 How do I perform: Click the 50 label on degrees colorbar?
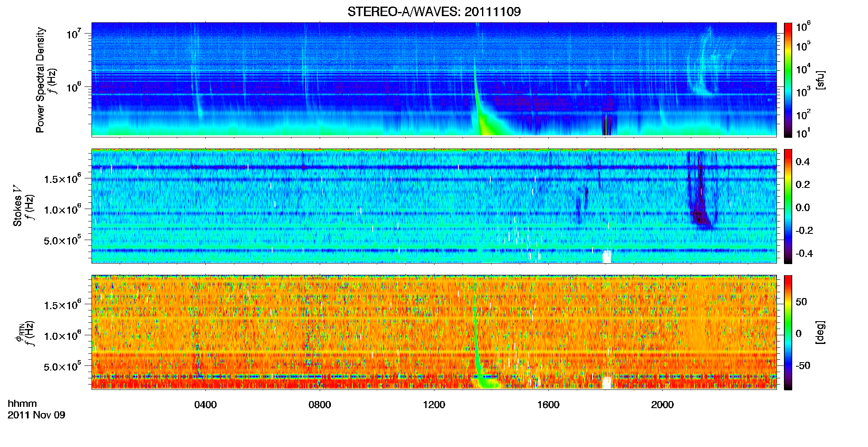(801, 302)
